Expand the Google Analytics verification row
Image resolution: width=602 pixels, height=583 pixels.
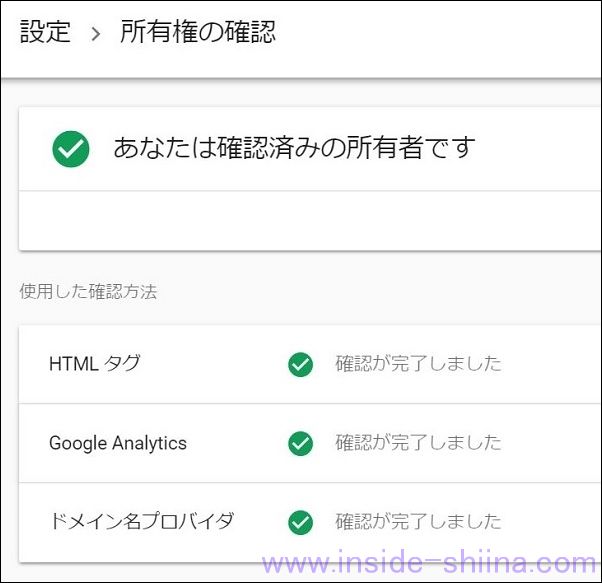310,443
